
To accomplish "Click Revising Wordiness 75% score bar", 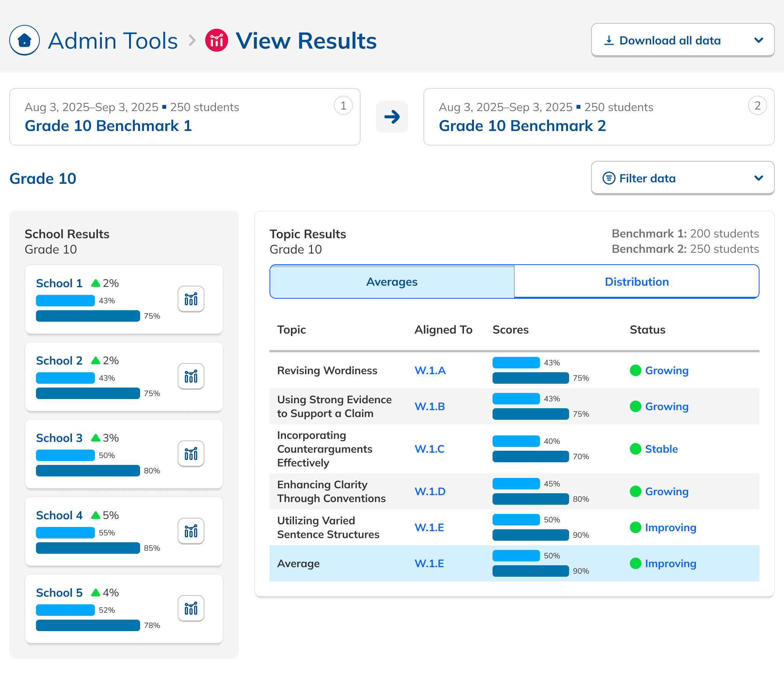I will [530, 378].
